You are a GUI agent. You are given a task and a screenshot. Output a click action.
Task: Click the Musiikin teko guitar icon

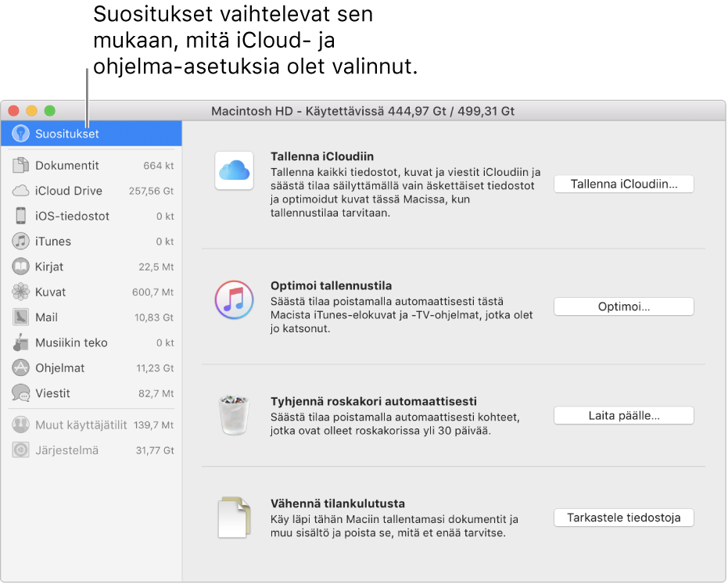[x=20, y=342]
